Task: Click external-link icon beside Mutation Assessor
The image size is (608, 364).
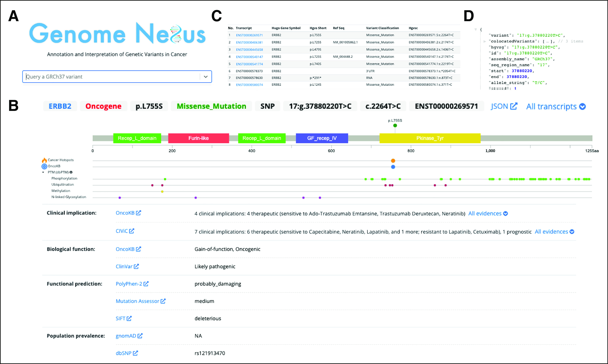Action: point(163,301)
